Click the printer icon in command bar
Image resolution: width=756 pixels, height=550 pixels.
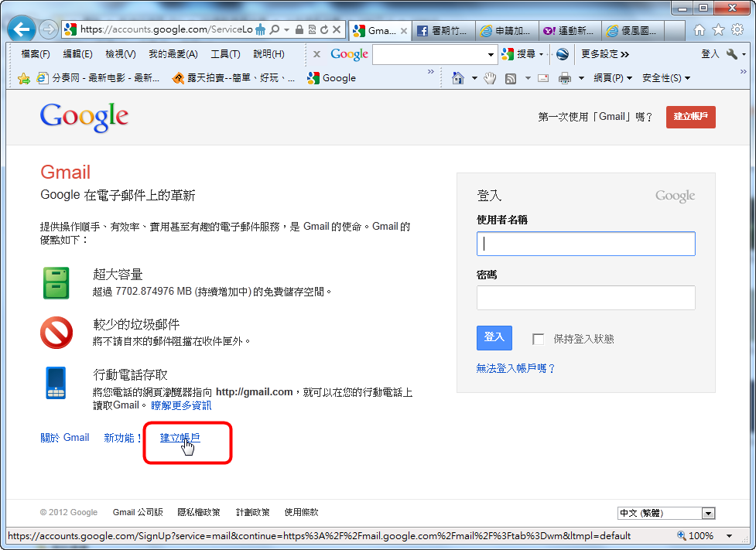coord(565,78)
